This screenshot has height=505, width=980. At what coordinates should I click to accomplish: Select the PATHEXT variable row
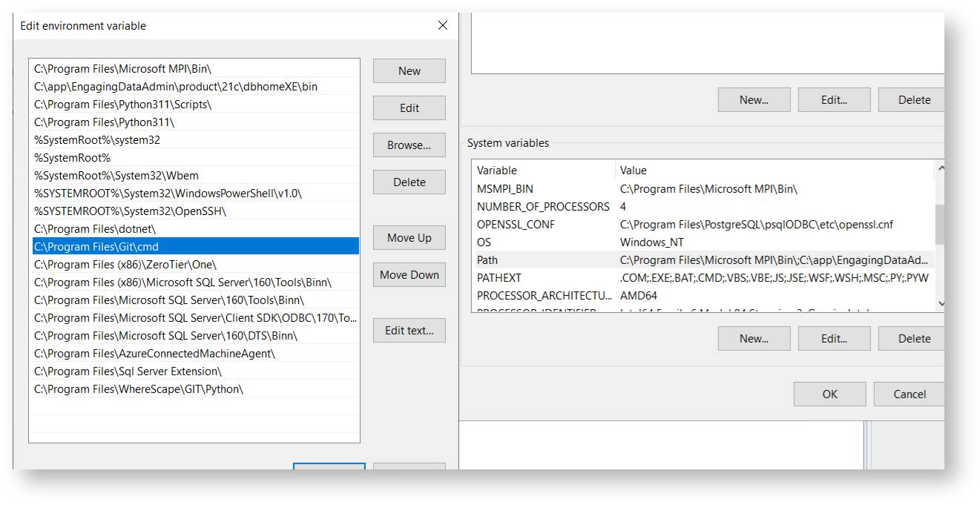point(499,278)
